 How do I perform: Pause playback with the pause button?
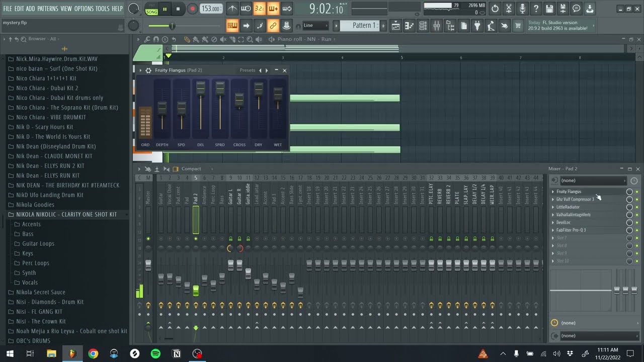[x=165, y=9]
